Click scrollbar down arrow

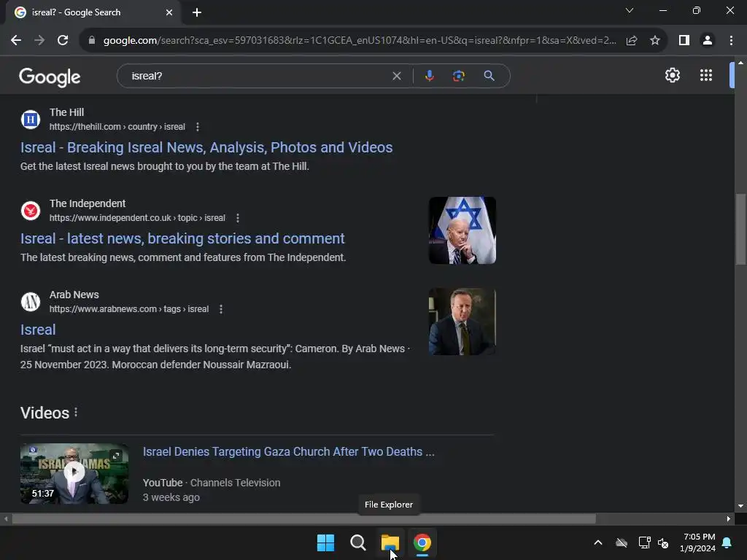pos(740,506)
